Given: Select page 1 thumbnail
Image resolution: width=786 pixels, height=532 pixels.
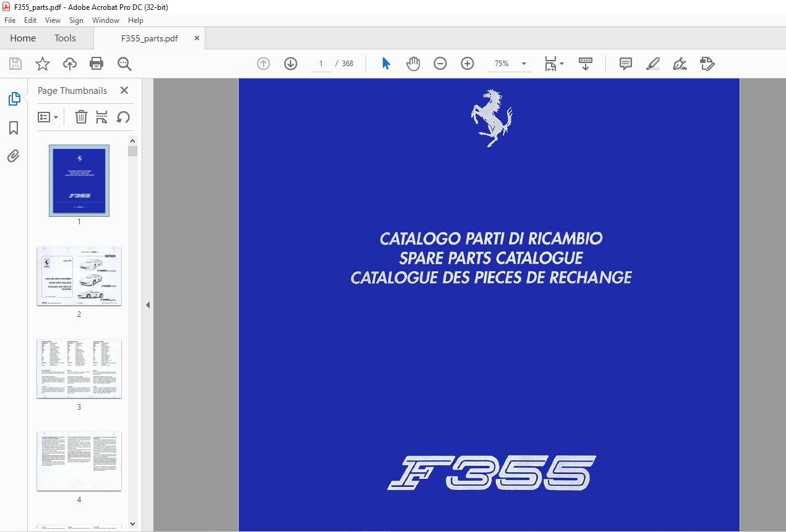Looking at the screenshot, I should coord(79,180).
